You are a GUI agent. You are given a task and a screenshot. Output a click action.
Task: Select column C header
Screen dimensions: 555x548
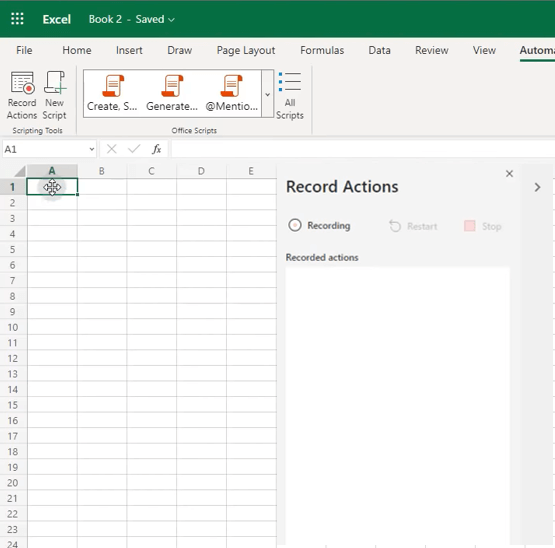[151, 171]
